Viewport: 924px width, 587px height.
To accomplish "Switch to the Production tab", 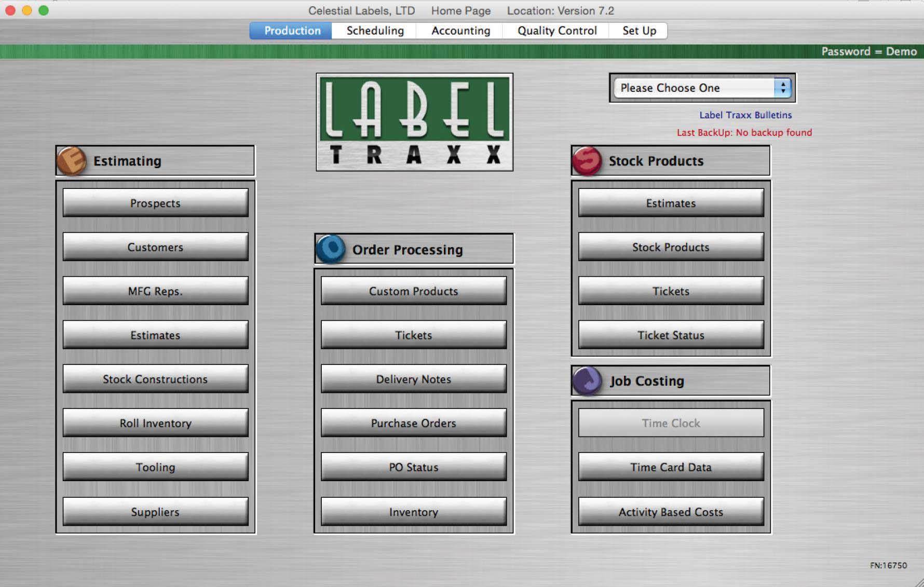I will pos(291,31).
